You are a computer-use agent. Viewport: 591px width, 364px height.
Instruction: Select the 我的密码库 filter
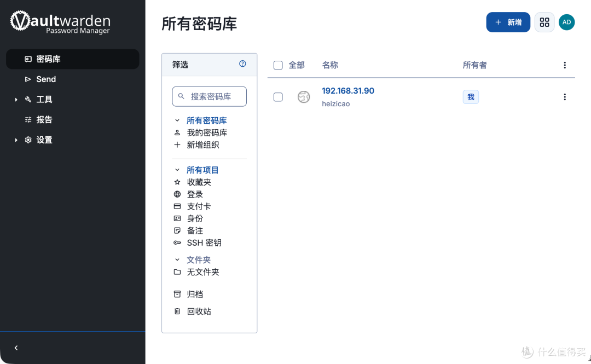point(207,133)
